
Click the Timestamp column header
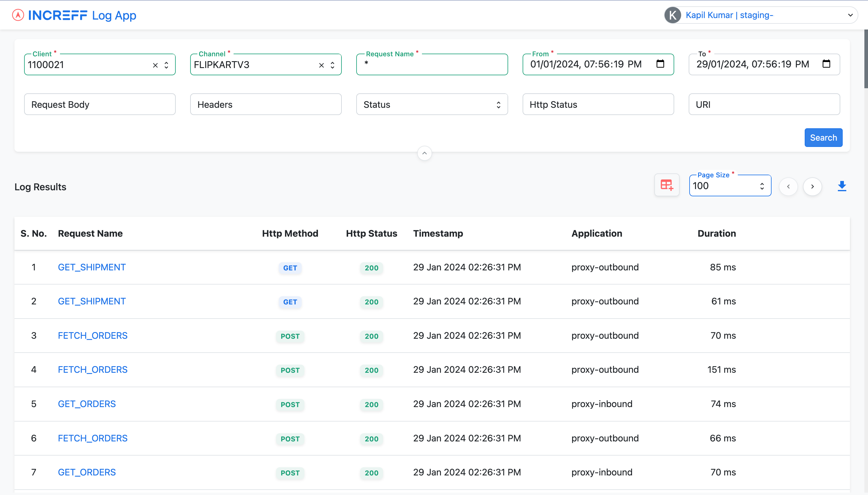click(x=438, y=233)
